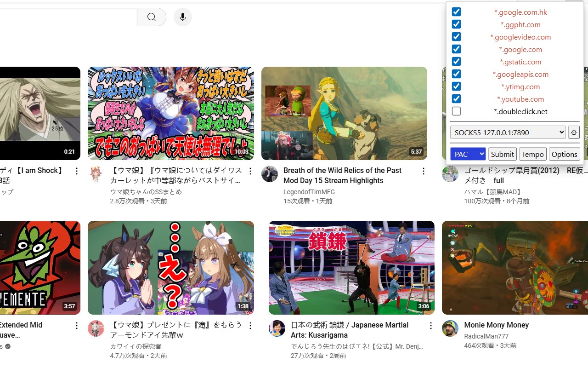Uncheck the *.googlevideo.com checkbox
The height and width of the screenshot is (368, 588).
456,36
